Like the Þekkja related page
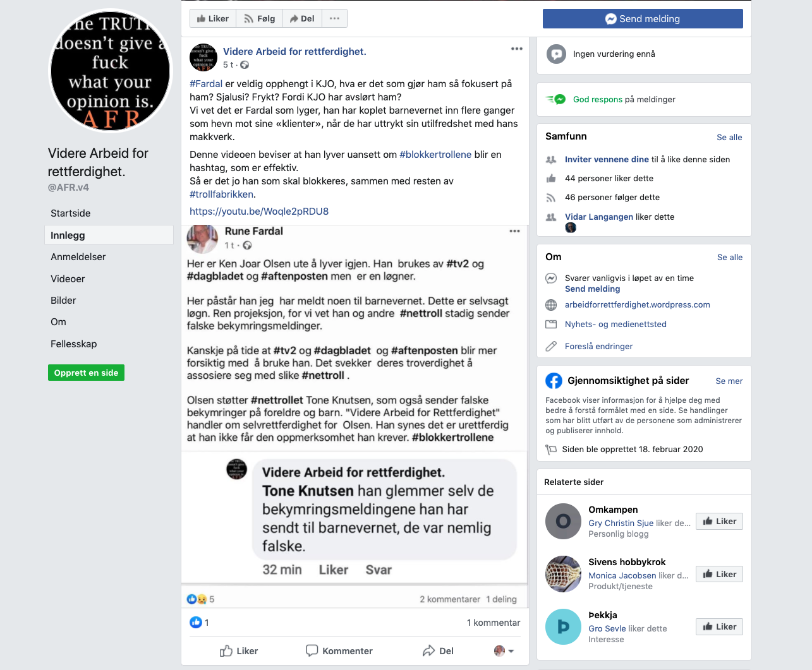The height and width of the screenshot is (670, 812). pyautogui.click(x=719, y=626)
